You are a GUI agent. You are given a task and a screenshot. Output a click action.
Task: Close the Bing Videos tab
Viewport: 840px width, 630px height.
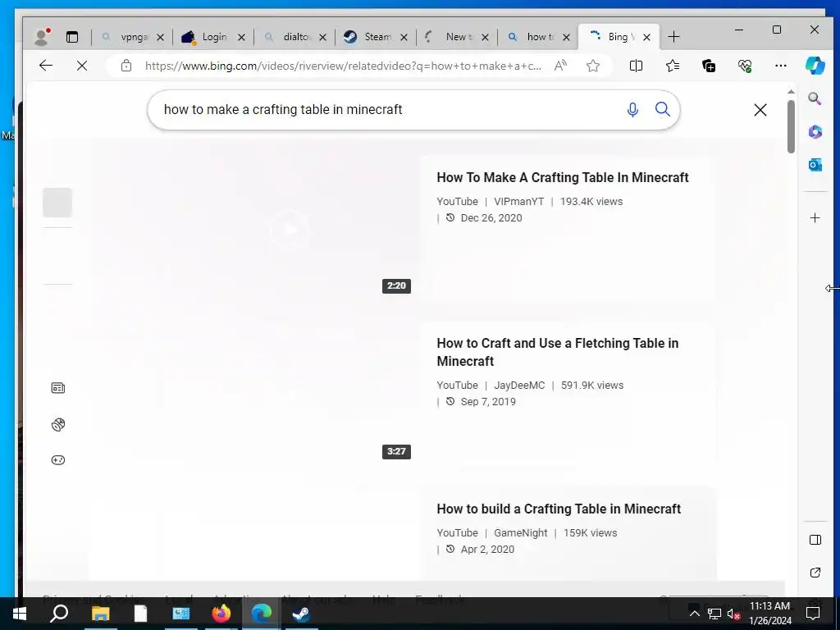[x=646, y=37]
